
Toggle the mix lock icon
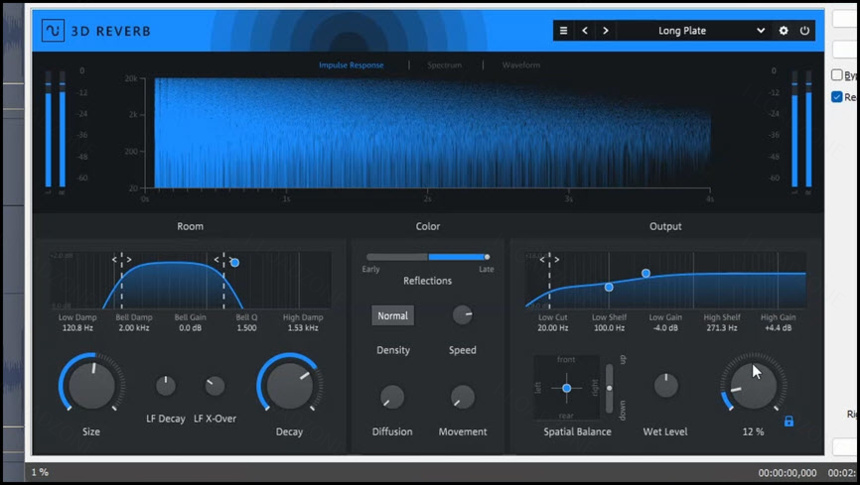tap(789, 421)
